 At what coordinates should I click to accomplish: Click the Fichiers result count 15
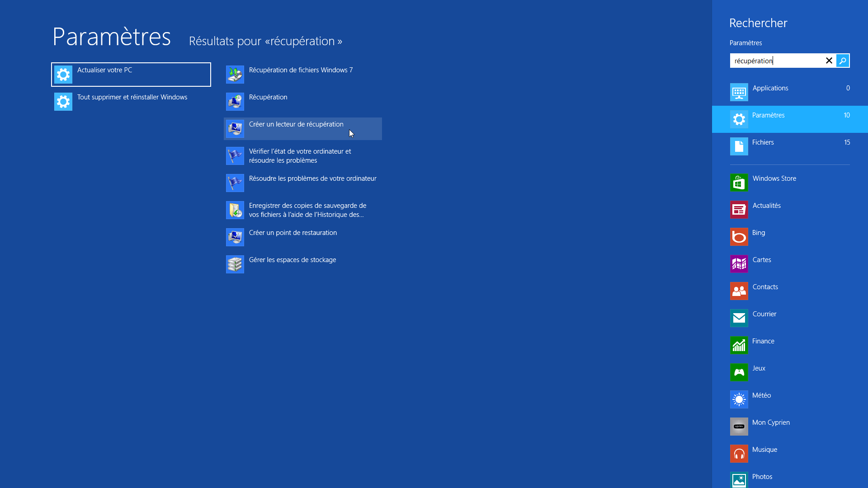(847, 142)
